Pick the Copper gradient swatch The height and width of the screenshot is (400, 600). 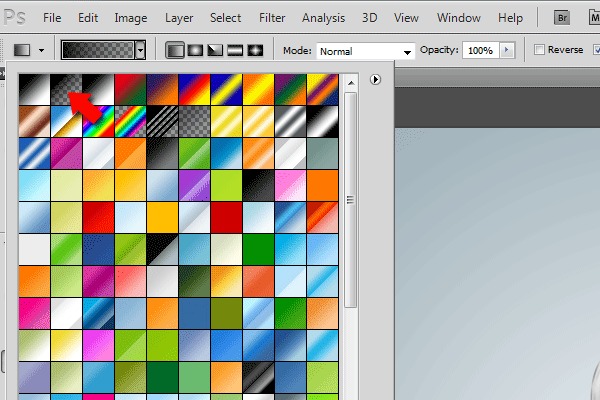point(34,121)
